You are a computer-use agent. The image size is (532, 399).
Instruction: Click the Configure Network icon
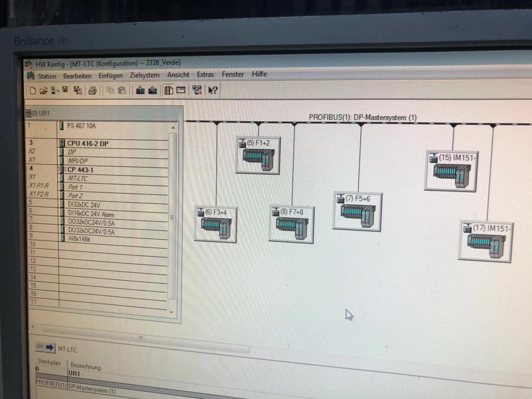197,90
